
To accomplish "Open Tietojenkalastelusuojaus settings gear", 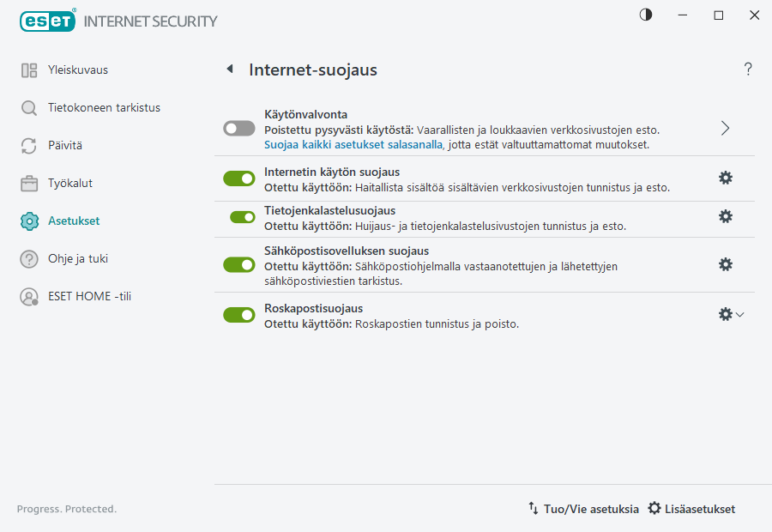I will [x=726, y=216].
